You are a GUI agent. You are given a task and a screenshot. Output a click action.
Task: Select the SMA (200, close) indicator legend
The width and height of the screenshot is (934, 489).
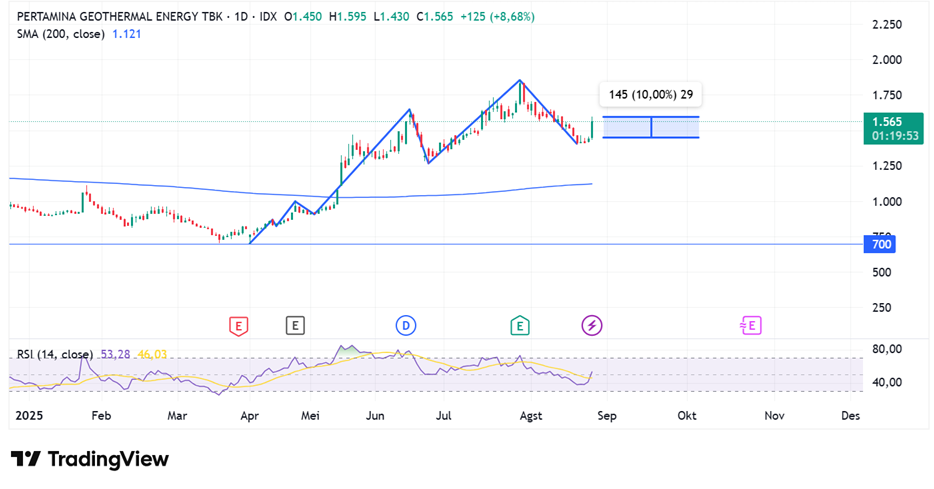(x=60, y=34)
